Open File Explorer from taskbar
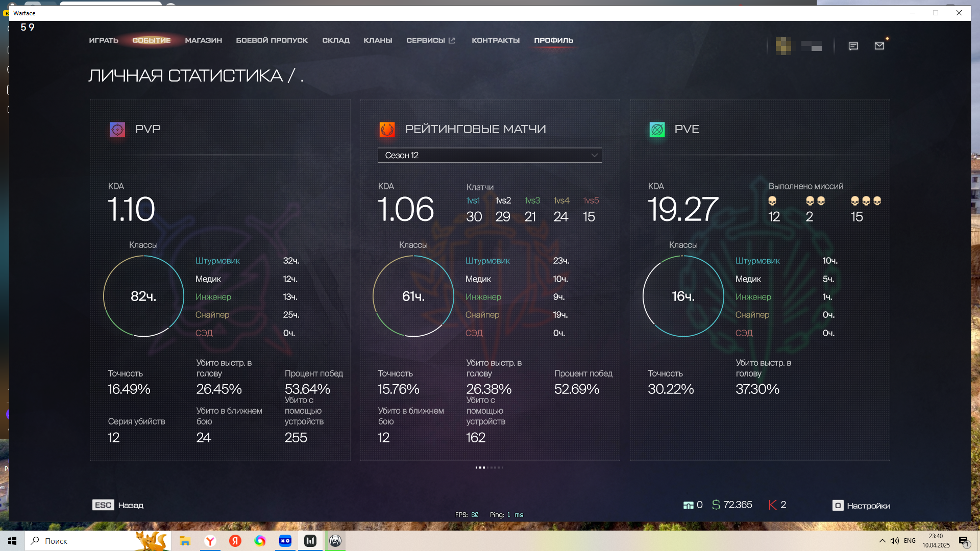This screenshot has height=551, width=980. pos(185,541)
